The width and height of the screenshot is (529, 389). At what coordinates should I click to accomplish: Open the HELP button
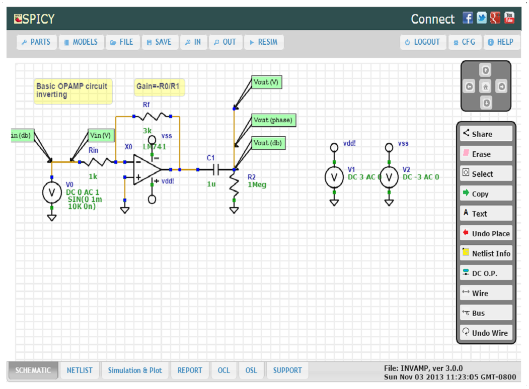pyautogui.click(x=502, y=42)
